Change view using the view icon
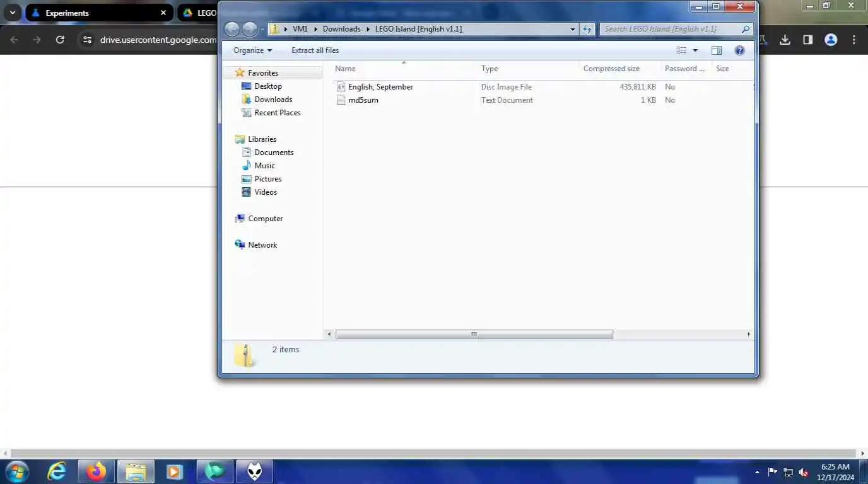Image resolution: width=868 pixels, height=484 pixels. 681,50
